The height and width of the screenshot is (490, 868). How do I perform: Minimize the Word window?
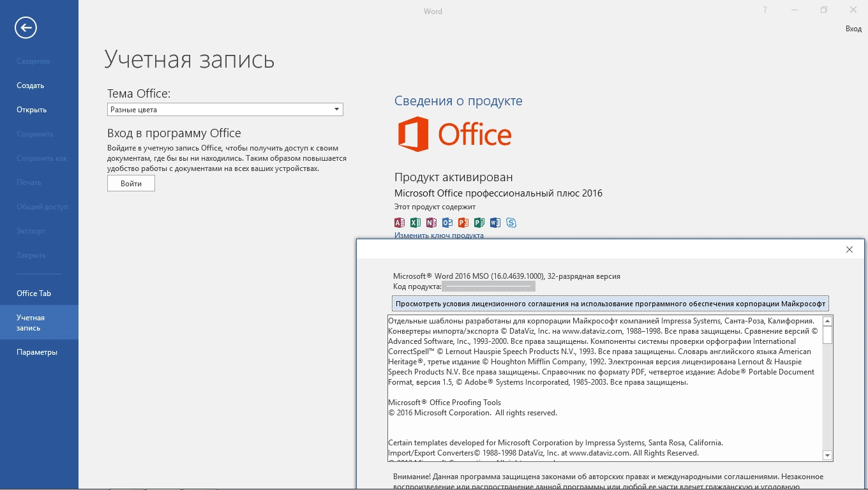pos(795,10)
